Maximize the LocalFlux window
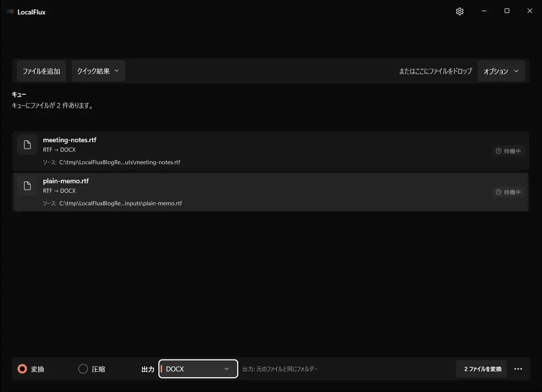 507,11
